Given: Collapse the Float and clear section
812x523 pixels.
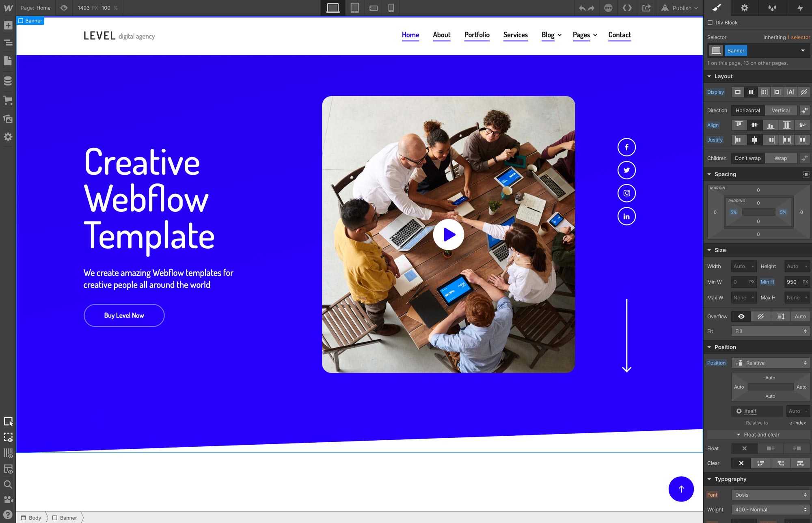Looking at the screenshot, I should pos(758,435).
